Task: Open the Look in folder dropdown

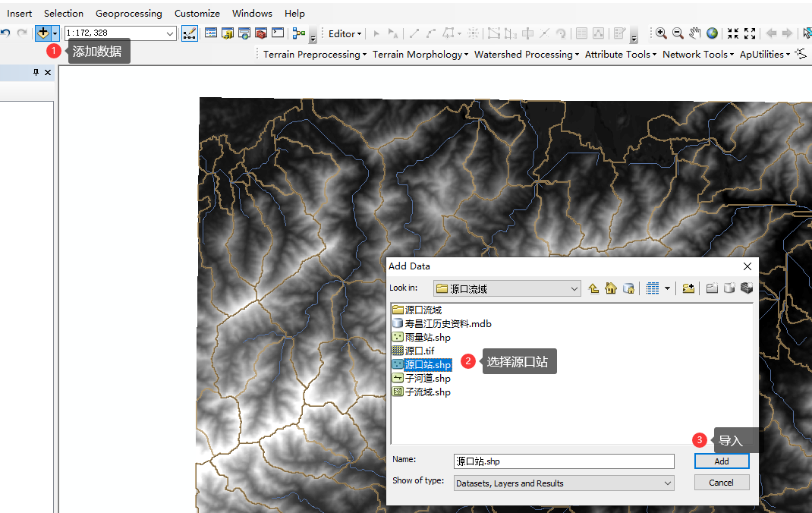Action: [x=574, y=288]
